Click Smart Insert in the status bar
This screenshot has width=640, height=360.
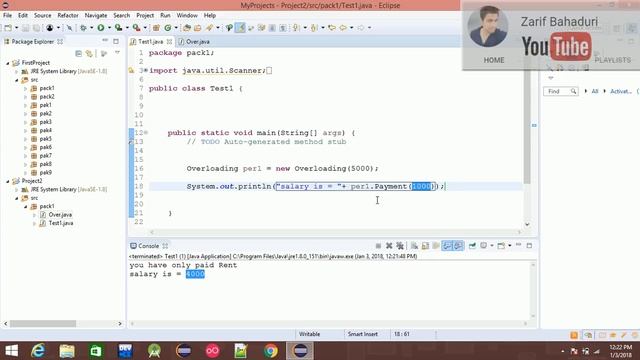pyautogui.click(x=362, y=334)
